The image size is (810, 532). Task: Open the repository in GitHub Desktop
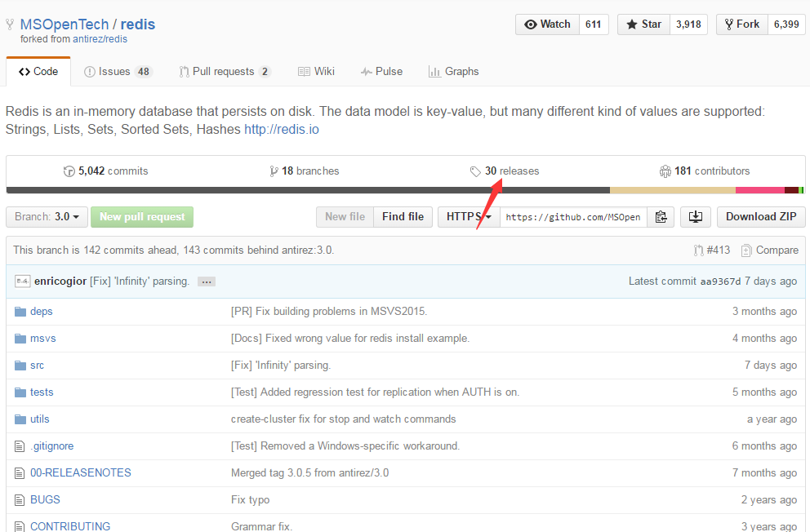click(695, 217)
